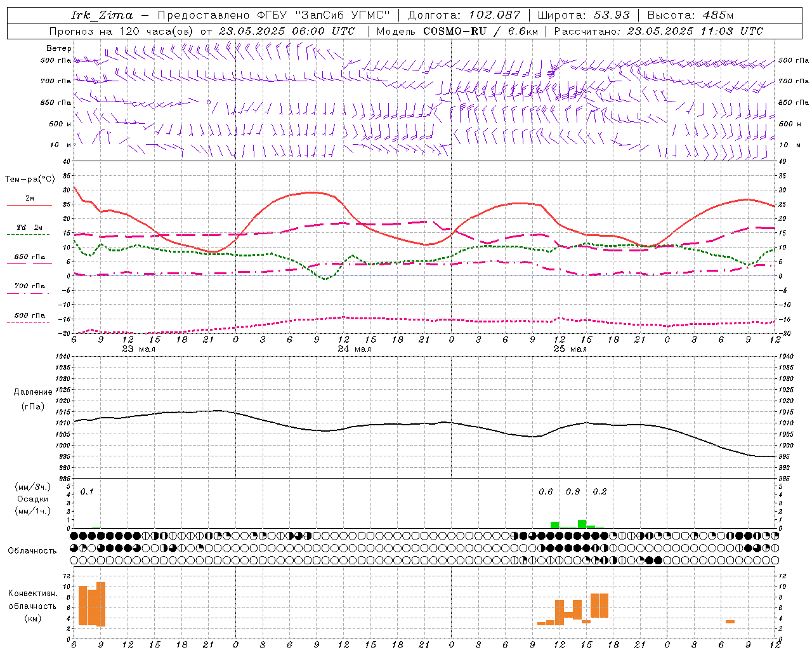Click the Td 2м legend entry
The image size is (812, 650).
[x=30, y=227]
